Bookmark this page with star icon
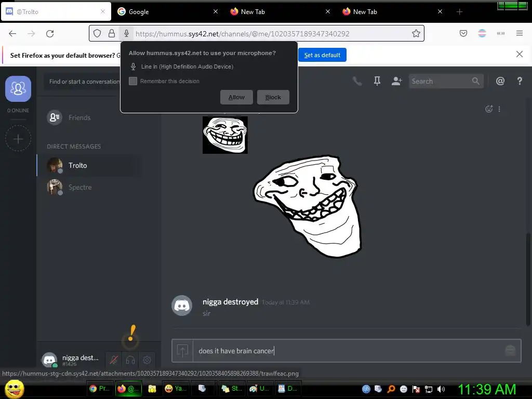The height and width of the screenshot is (399, 532). (x=416, y=33)
